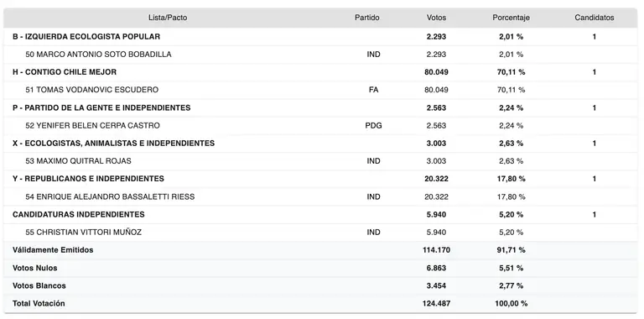Image resolution: width=644 pixels, height=319 pixels.
Task: Click the PDG party cell
Action: click(374, 125)
